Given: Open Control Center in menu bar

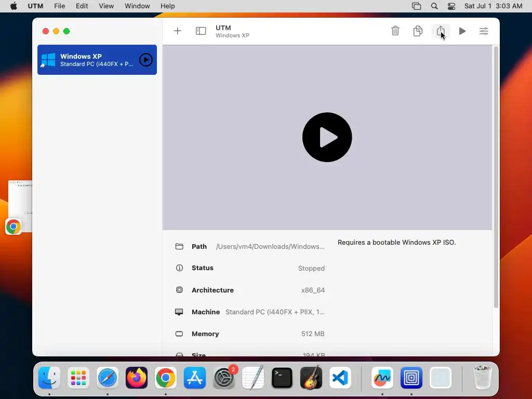Looking at the screenshot, I should 451,6.
